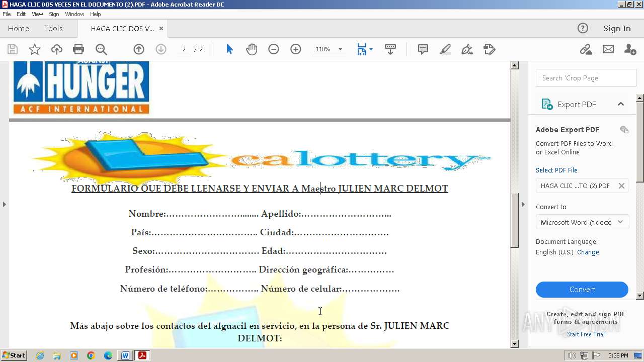Select the HAGA CLIC DOS V... document tab
Screen dimensions: 644x362
tap(122, 29)
